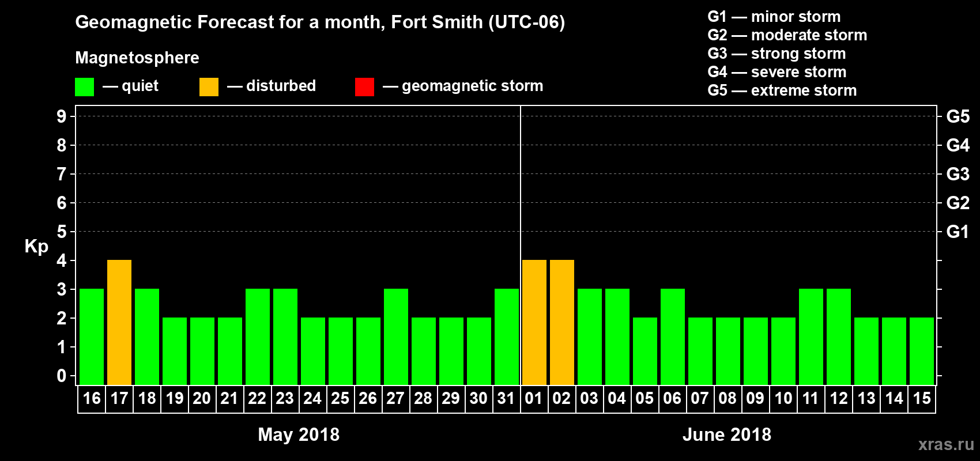The height and width of the screenshot is (461, 980).
Task: Click the green bar for May 22
Action: click(x=258, y=337)
